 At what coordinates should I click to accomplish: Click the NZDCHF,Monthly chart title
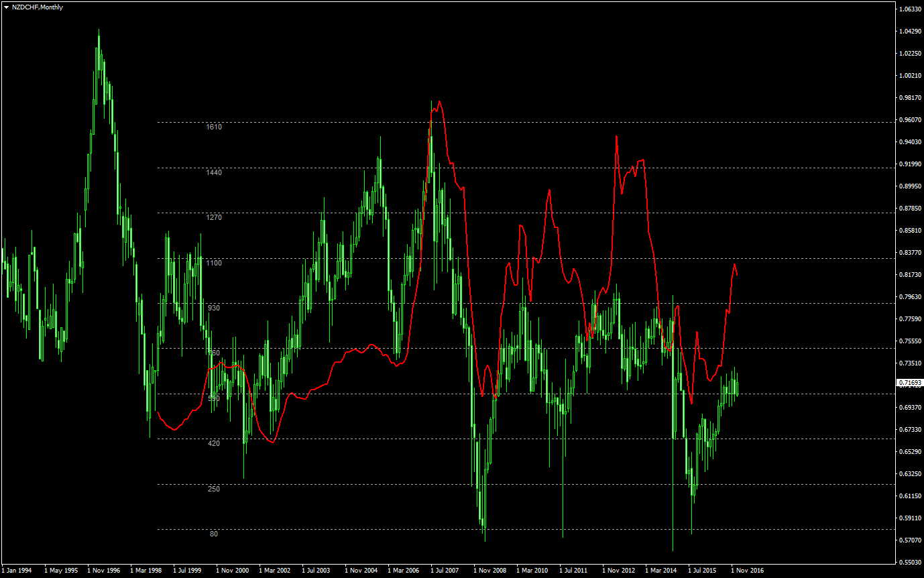pos(38,6)
